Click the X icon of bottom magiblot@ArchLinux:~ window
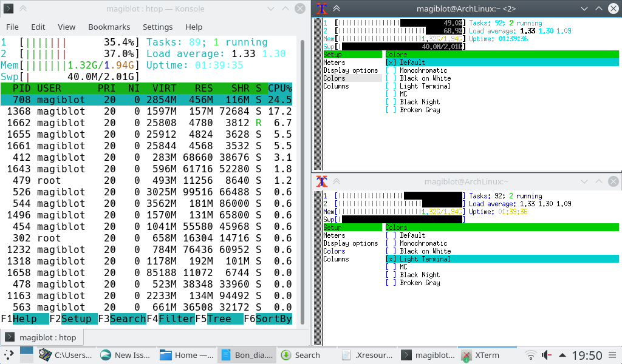622x364 pixels. (322, 181)
